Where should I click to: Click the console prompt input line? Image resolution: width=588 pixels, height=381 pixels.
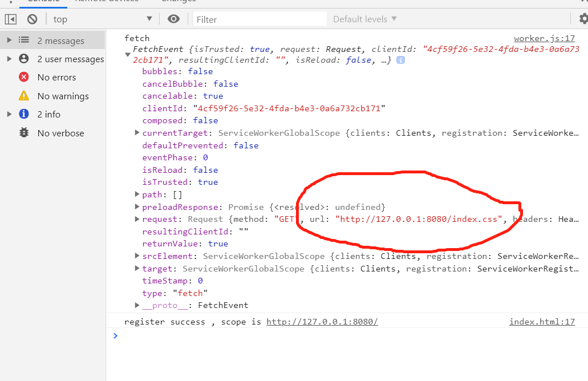(347, 335)
